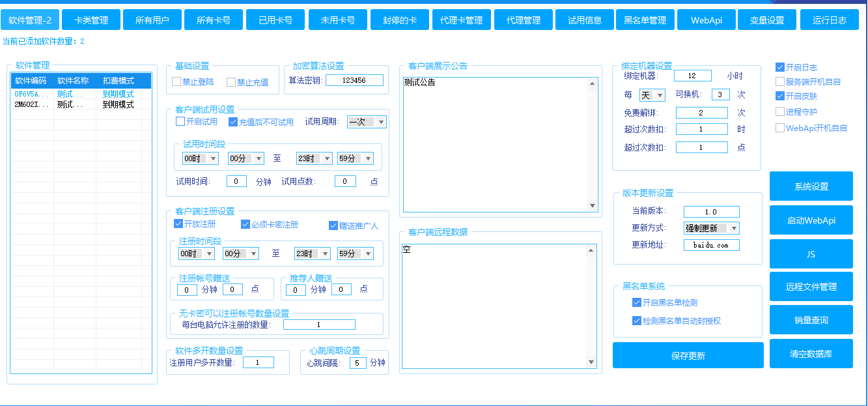Enable 服务端开机自启 checkbox
The image size is (868, 406).
tap(808, 81)
